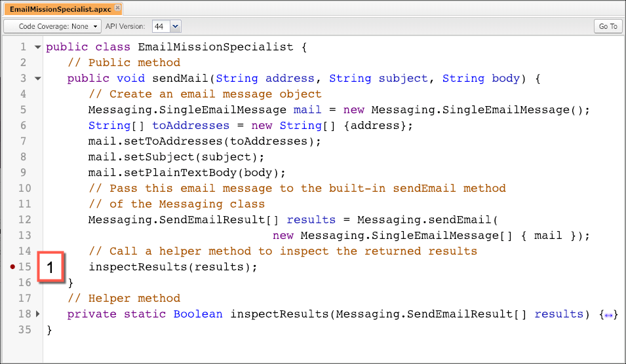Viewport: 626px width, 364px height.
Task: Click 'private static Boolean' on line 18
Action: pos(144,314)
